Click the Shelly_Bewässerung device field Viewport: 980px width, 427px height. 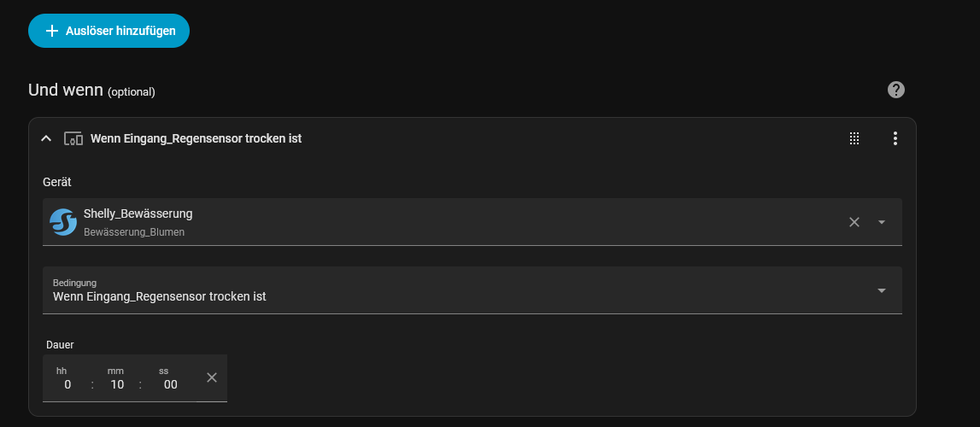427,222
